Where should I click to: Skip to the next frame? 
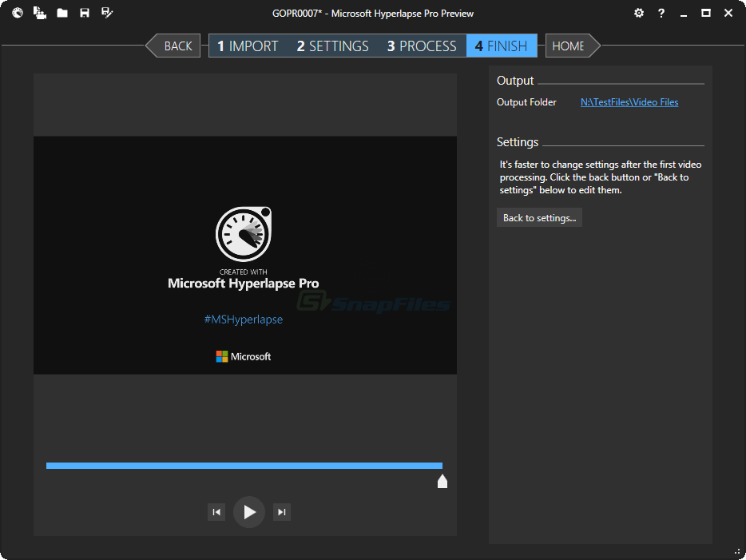tap(281, 512)
